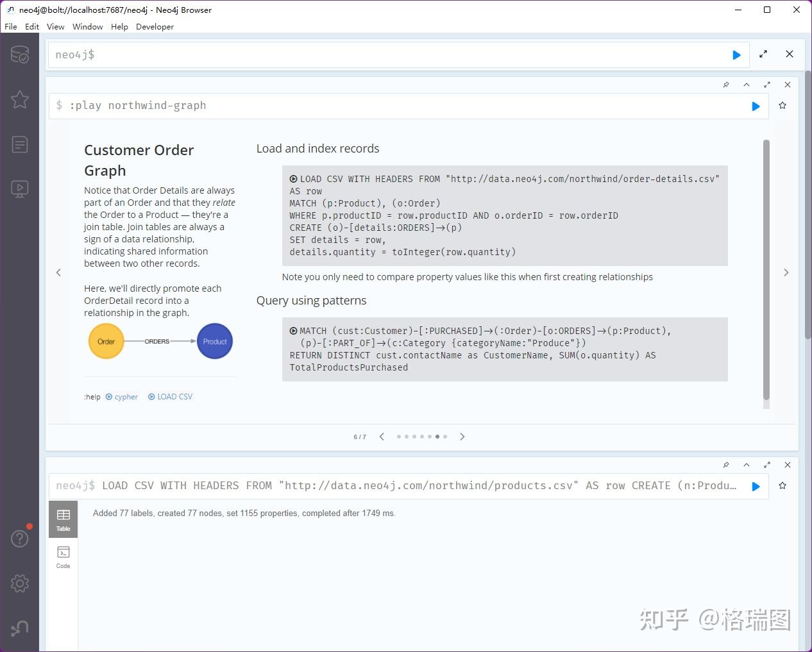This screenshot has height=652, width=812.
Task: Select the 'Query using patterns' heading
Action: tap(311, 301)
